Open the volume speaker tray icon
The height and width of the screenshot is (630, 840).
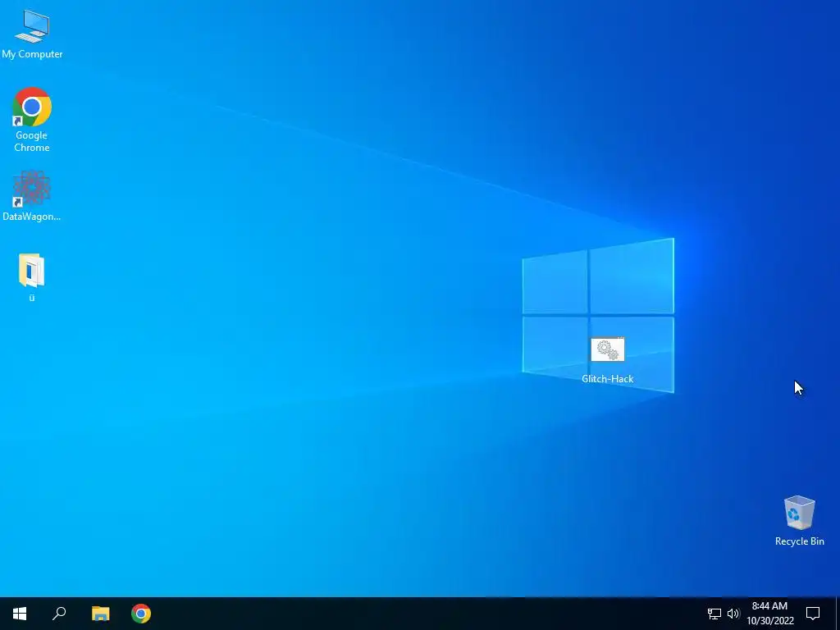(733, 614)
